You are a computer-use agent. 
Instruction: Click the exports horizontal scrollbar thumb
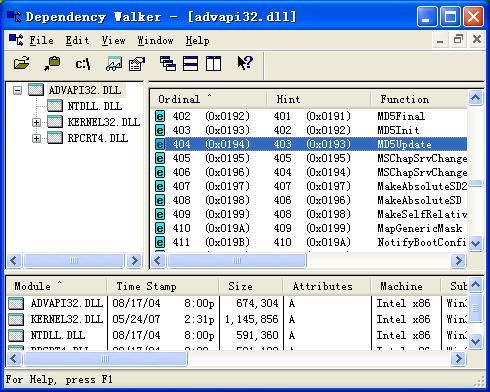236,260
